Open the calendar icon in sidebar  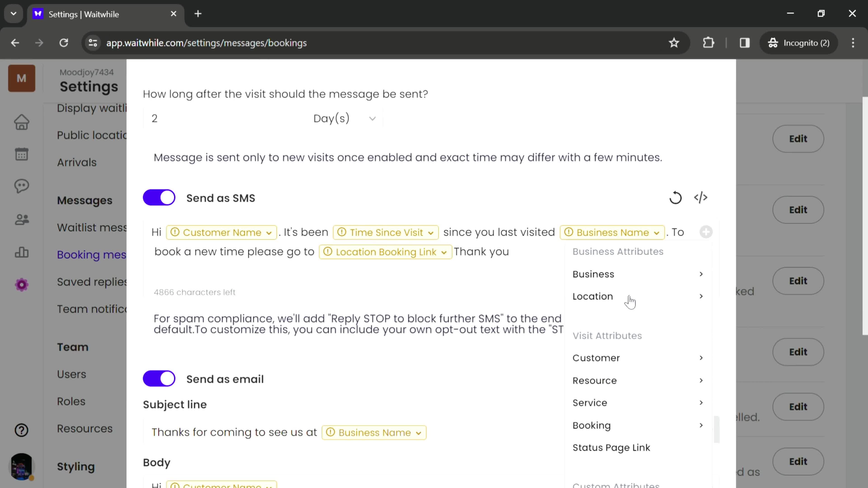tap(21, 154)
